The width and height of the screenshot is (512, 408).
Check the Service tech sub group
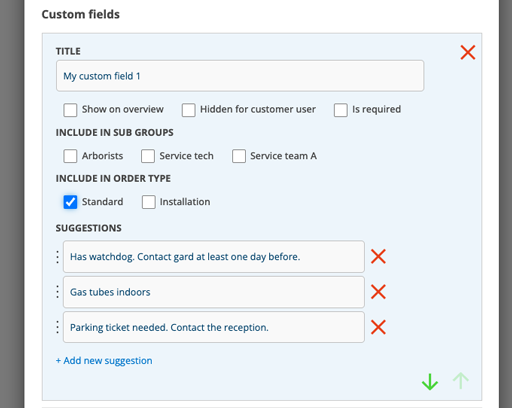148,156
